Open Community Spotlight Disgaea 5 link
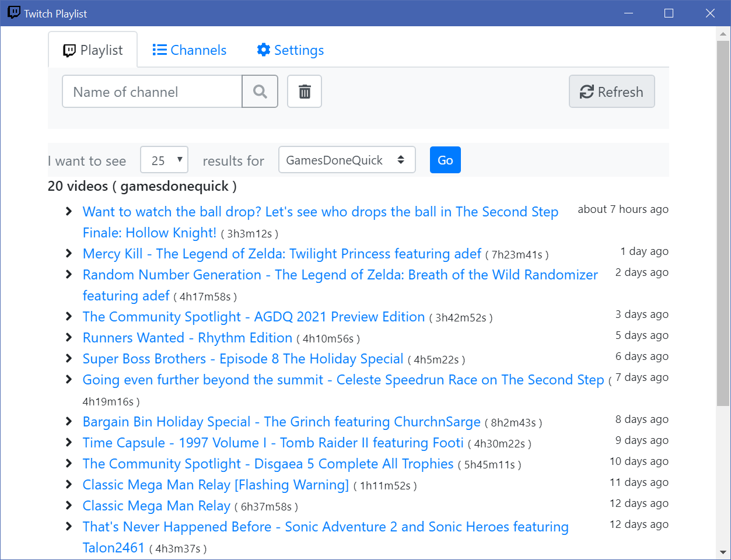 pos(268,464)
